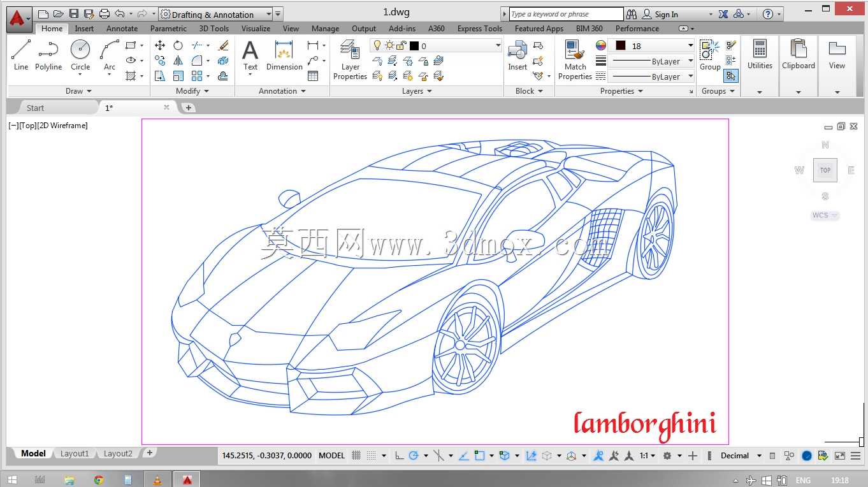Switch to the Layout1 tab
This screenshot has height=487, width=868.
point(75,453)
